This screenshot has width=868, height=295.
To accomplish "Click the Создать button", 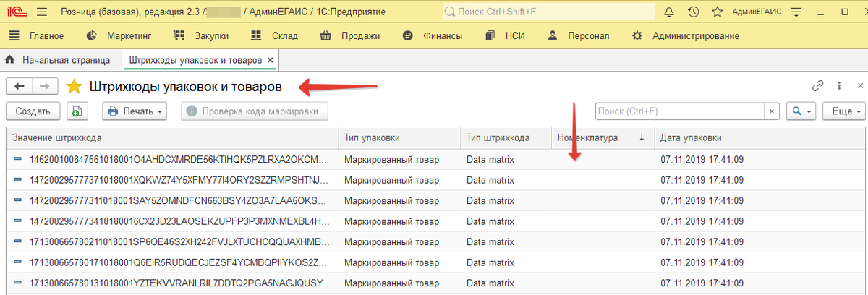I will click(33, 111).
